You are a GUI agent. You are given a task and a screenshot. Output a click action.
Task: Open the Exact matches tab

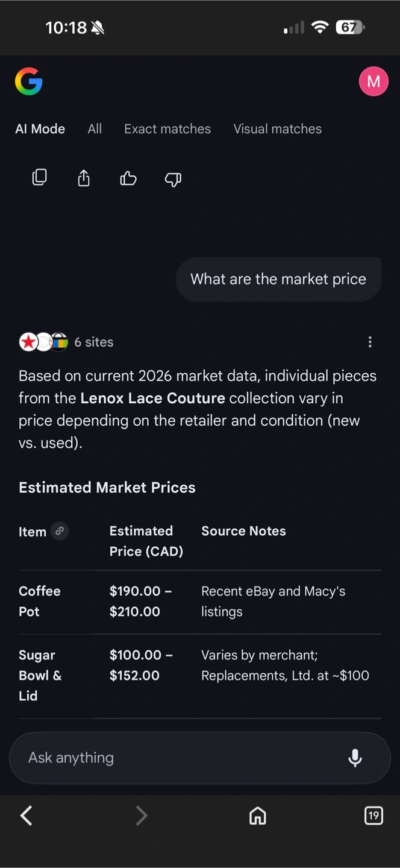(x=167, y=129)
